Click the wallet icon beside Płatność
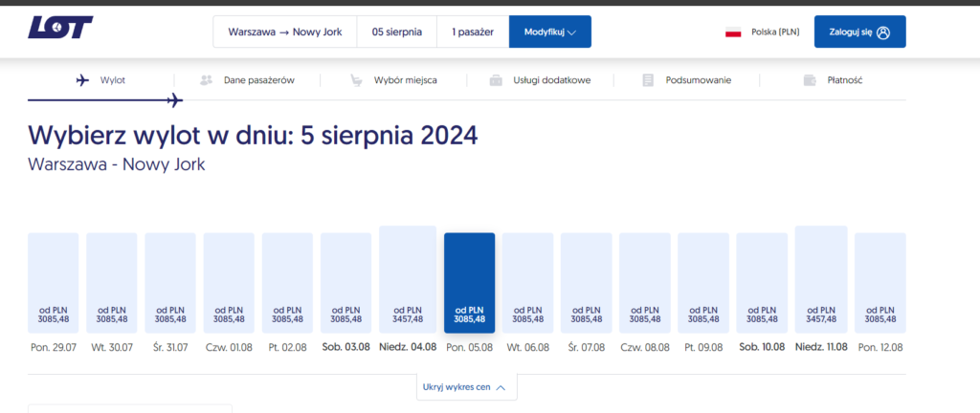This screenshot has width=980, height=413. pos(810,80)
